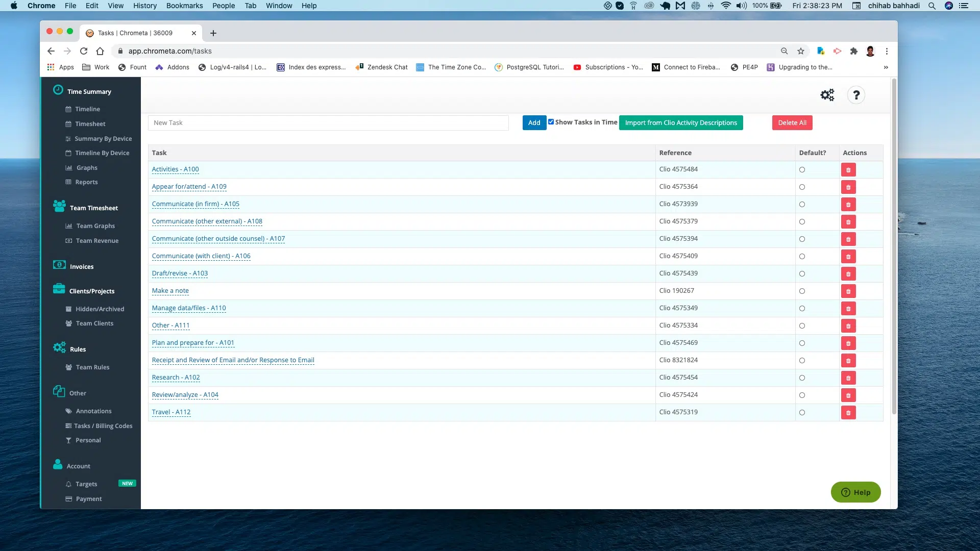The image size is (980, 551).
Task: Open Team Graphs from the sidebar
Action: click(95, 226)
